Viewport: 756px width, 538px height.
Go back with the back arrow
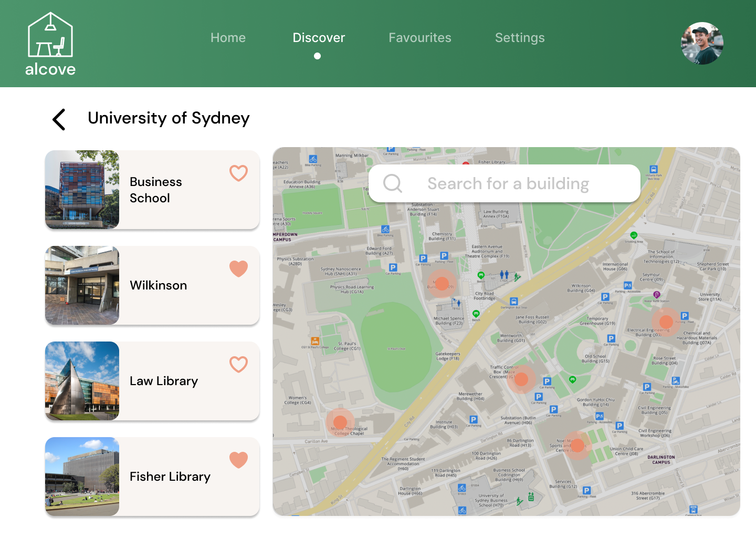coord(59,119)
